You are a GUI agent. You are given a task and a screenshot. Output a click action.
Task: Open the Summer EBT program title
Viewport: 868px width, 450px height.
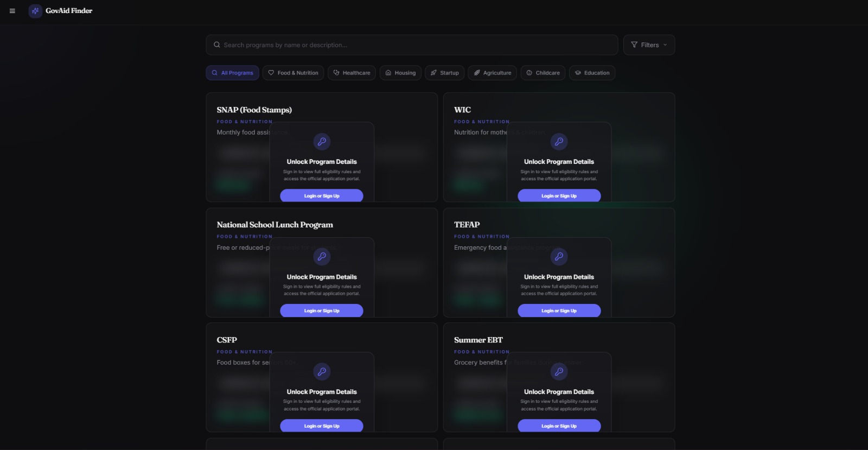tap(478, 340)
